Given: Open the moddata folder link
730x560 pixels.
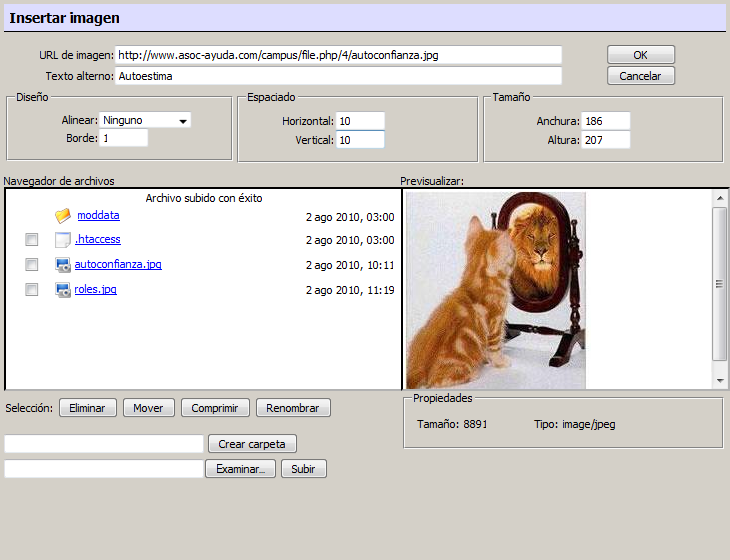Looking at the screenshot, I should [x=98, y=216].
